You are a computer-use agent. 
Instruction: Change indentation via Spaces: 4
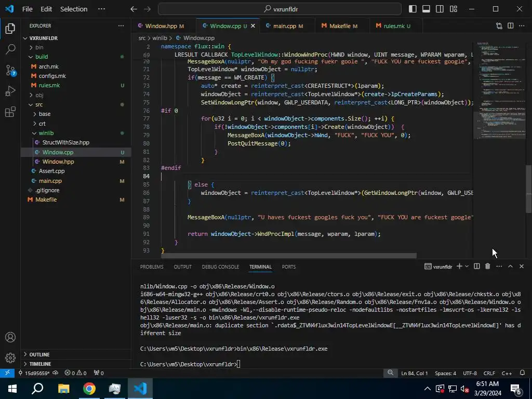click(x=445, y=373)
